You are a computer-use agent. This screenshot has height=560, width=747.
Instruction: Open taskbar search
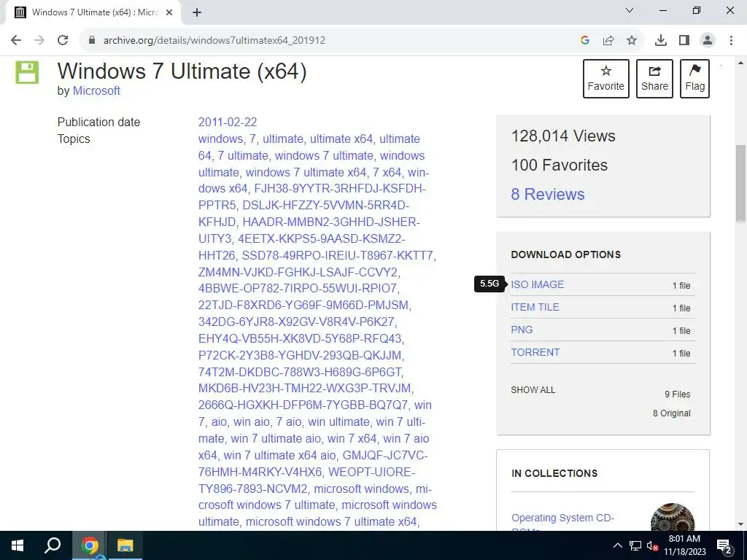pos(53,545)
